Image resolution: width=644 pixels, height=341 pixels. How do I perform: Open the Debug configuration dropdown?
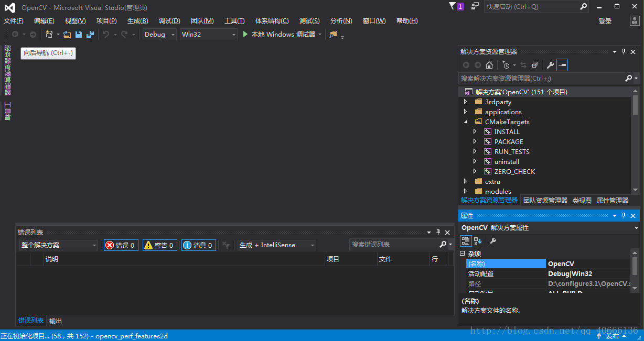(160, 34)
